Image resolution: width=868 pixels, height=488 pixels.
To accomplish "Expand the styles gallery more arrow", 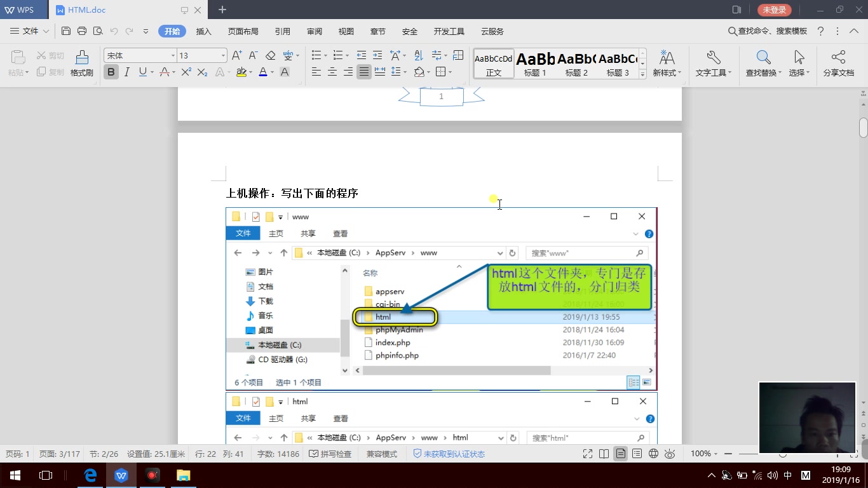I will (642, 74).
